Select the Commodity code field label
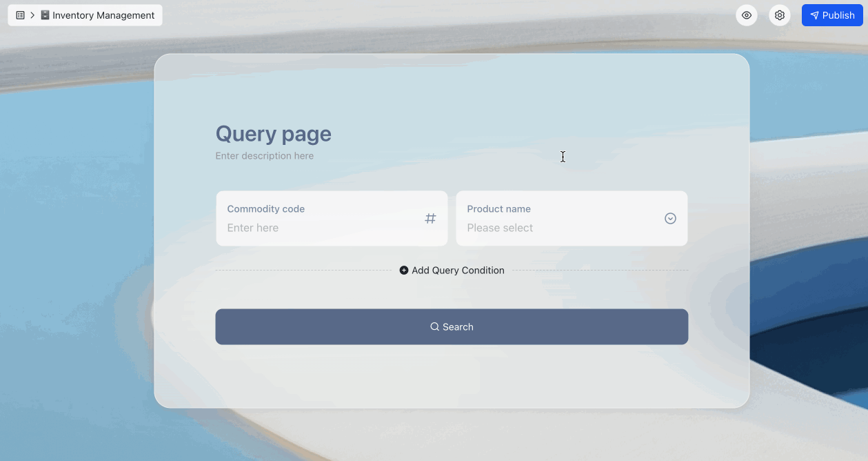The width and height of the screenshot is (868, 461). click(x=265, y=208)
